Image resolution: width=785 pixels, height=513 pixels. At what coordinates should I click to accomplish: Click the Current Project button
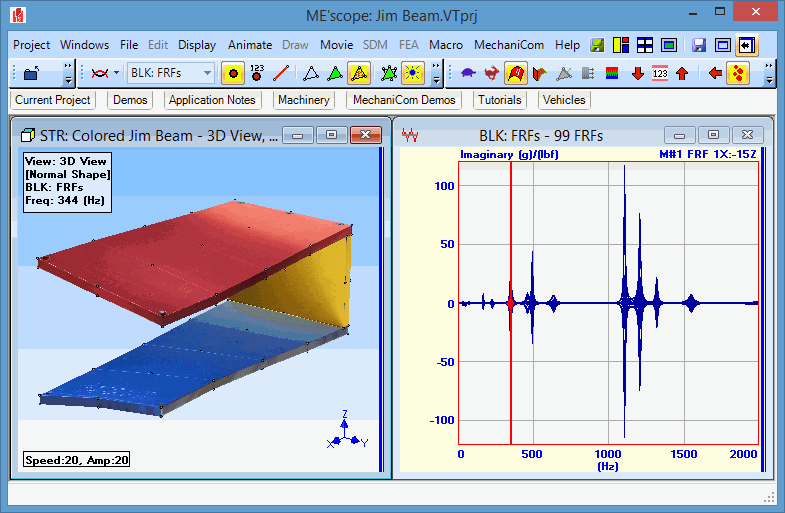53,100
